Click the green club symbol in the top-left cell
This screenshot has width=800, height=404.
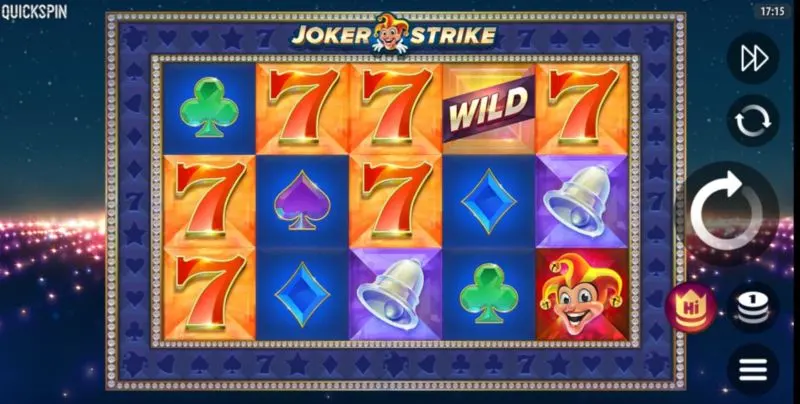(209, 108)
